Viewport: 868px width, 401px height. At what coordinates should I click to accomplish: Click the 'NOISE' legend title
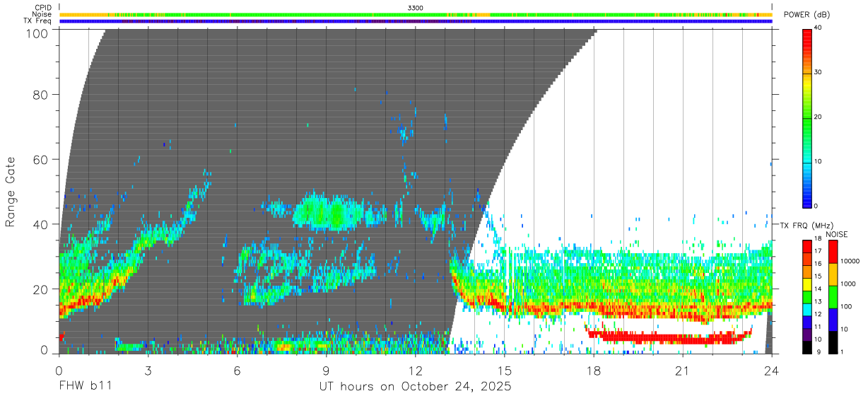836,234
